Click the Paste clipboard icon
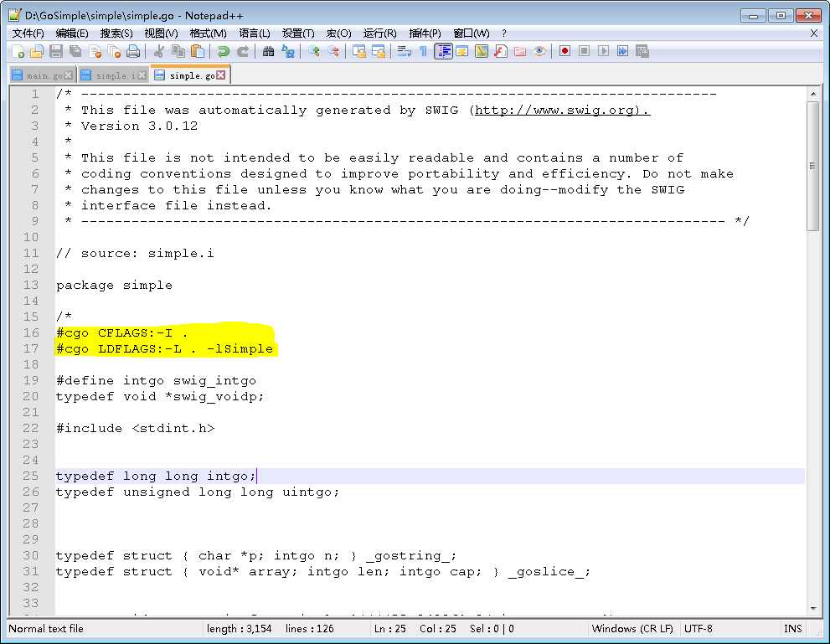This screenshot has width=830, height=644. 198,51
